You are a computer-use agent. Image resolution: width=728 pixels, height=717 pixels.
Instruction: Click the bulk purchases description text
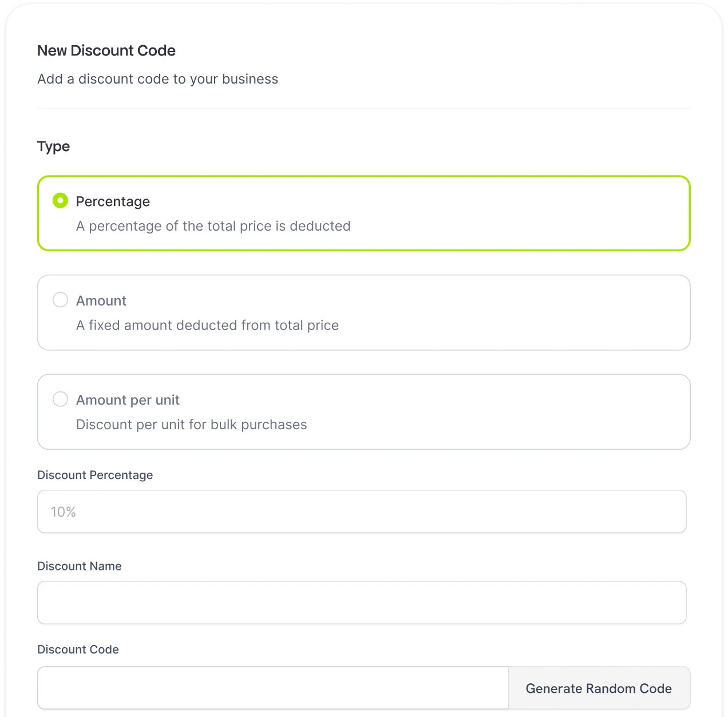(x=191, y=425)
